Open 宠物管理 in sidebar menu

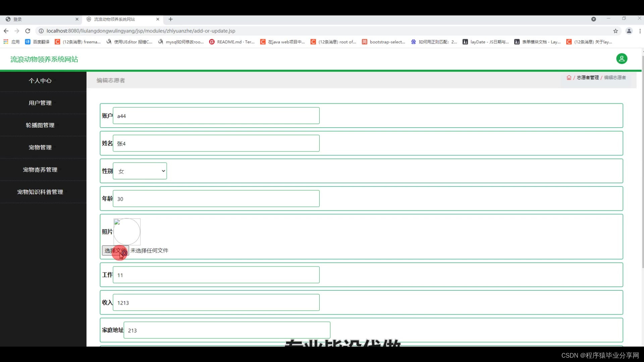(40, 147)
